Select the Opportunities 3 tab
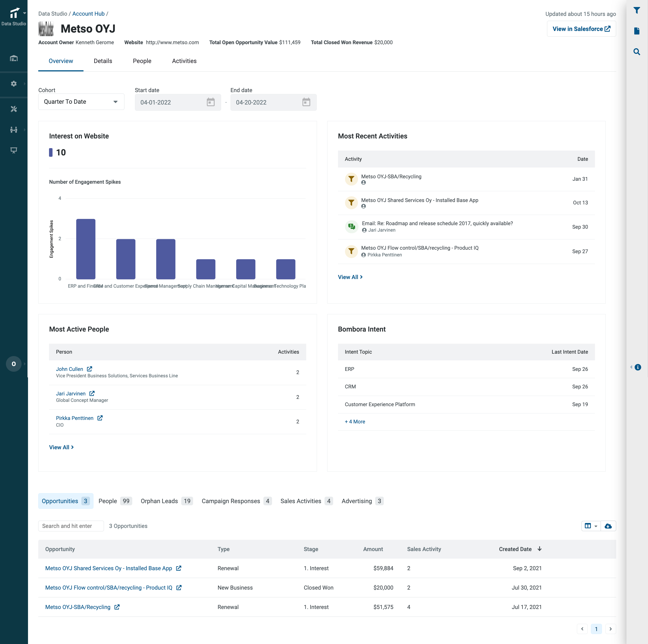 point(66,501)
